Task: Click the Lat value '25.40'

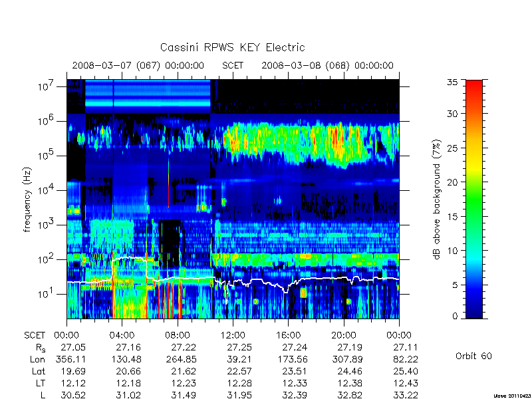Action: [405, 371]
